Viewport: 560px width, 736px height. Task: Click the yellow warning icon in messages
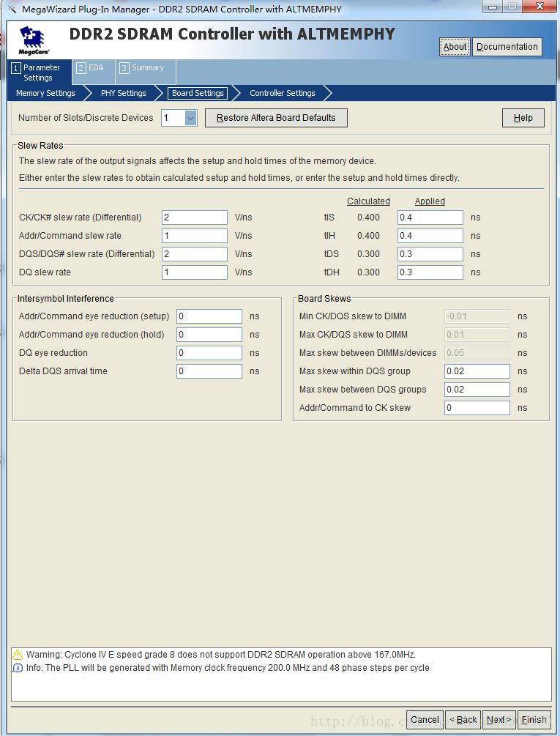coord(18,654)
